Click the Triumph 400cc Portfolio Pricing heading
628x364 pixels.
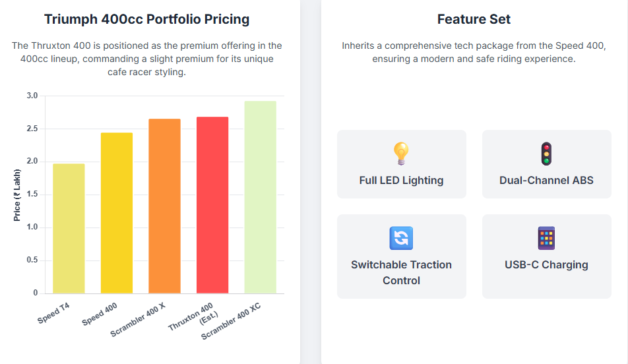click(x=146, y=19)
